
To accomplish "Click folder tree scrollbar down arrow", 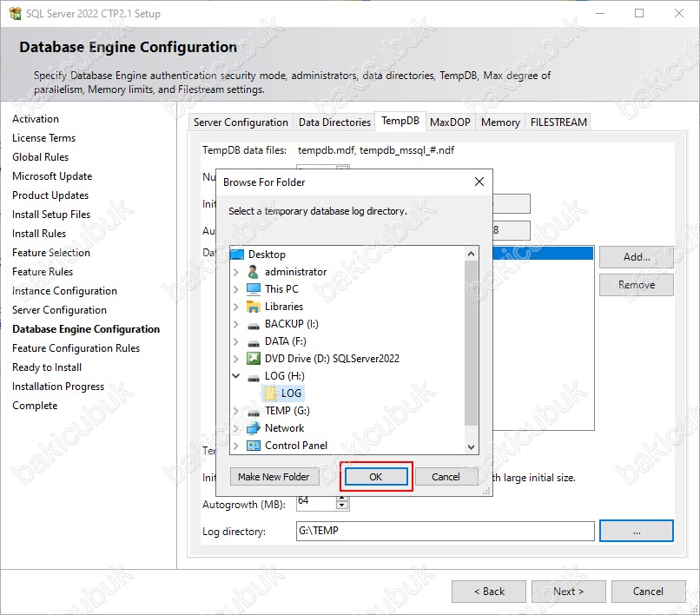I will coord(471,447).
